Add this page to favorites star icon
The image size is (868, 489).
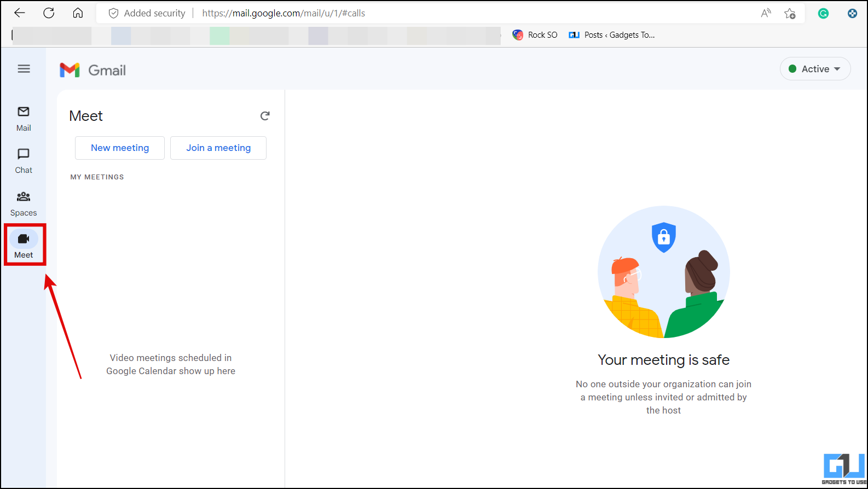pyautogui.click(x=790, y=13)
